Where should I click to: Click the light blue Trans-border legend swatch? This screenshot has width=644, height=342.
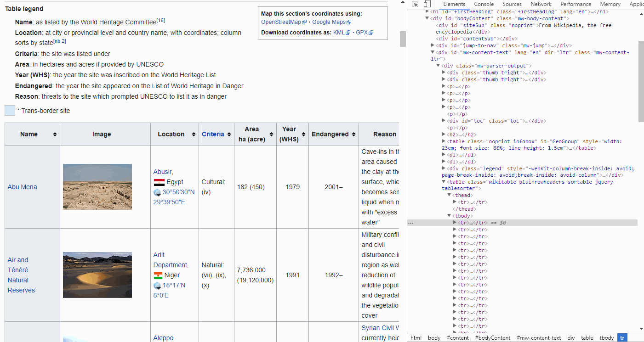click(10, 111)
